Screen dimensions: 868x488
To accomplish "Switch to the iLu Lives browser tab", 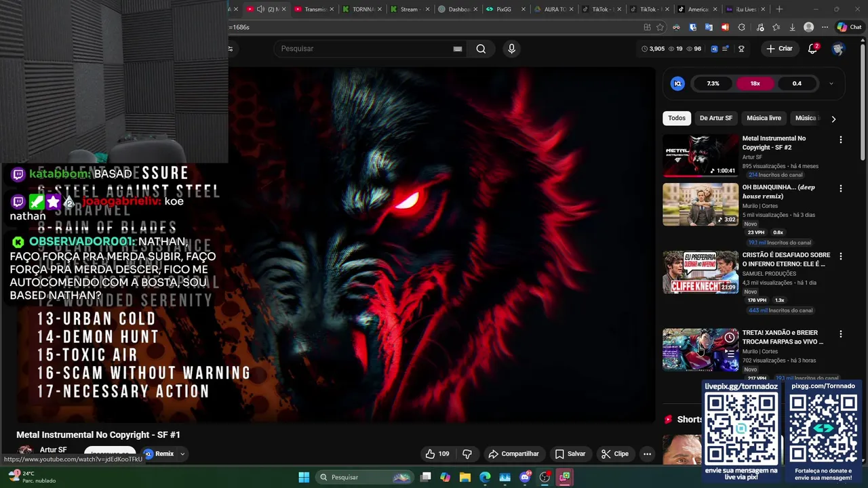I will pos(745,9).
